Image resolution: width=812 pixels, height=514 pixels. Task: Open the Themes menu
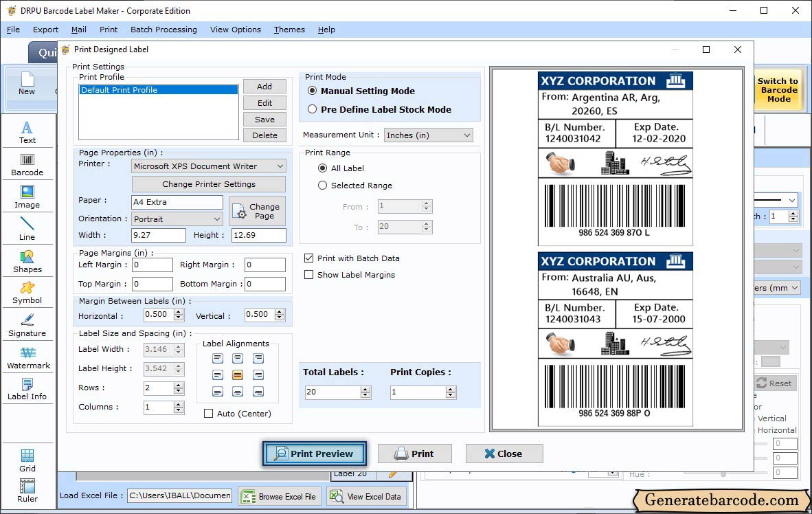tap(289, 30)
